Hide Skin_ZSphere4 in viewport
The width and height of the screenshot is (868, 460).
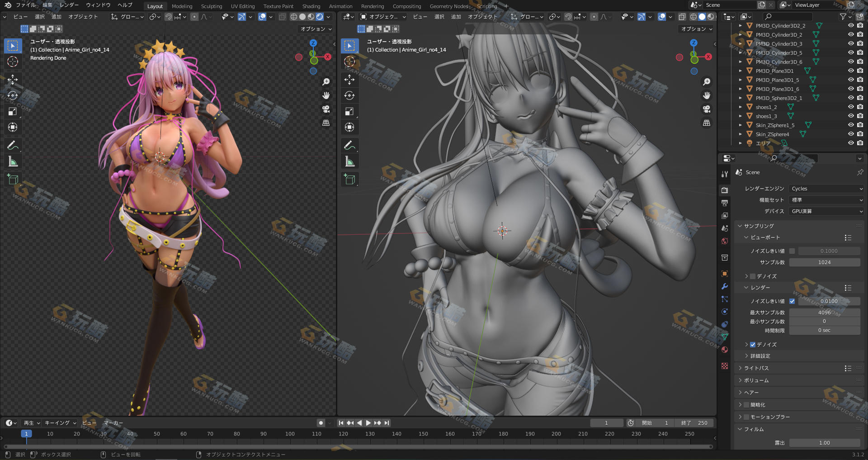(851, 134)
